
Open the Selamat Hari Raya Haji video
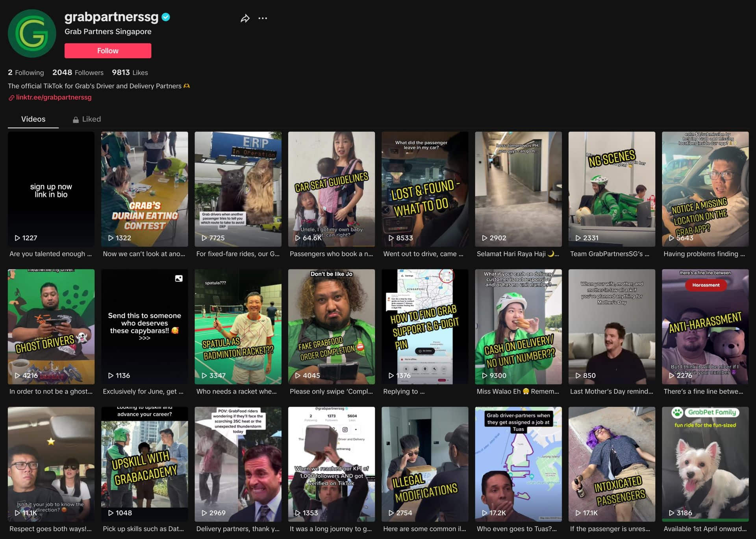pos(518,189)
